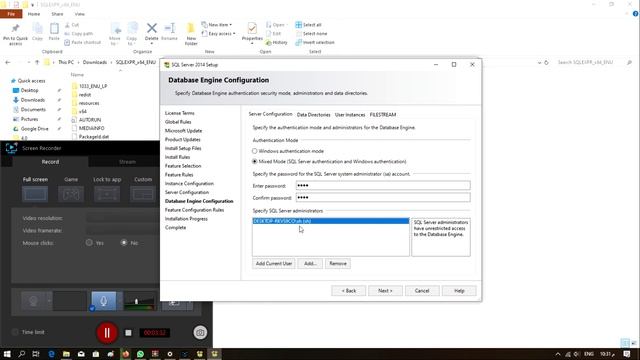The height and width of the screenshot is (360, 640).
Task: Stop the recording with square button
Action: pyautogui.click(x=128, y=333)
